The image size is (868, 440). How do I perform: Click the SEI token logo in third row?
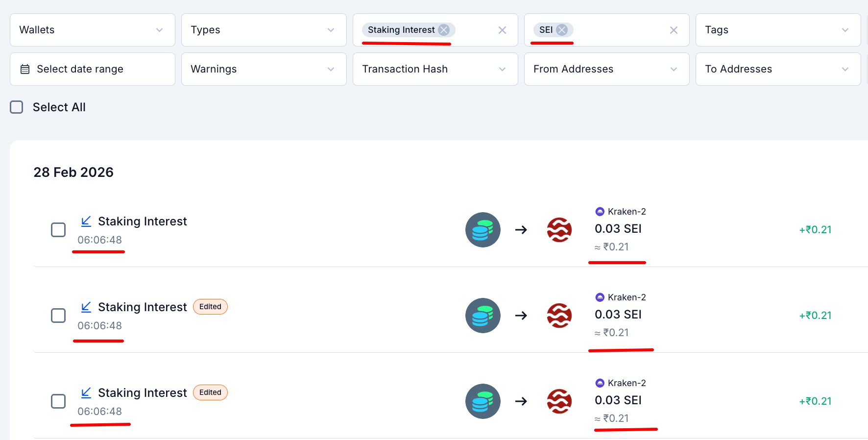click(559, 401)
